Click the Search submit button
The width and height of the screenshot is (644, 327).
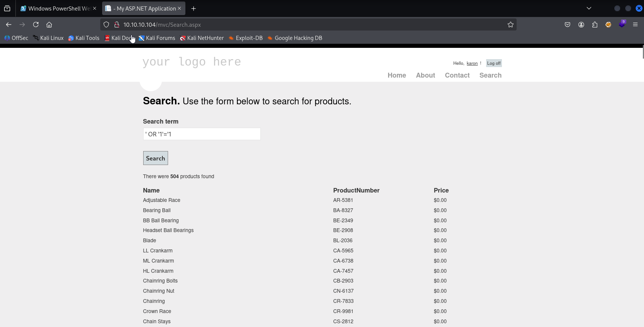pyautogui.click(x=155, y=158)
